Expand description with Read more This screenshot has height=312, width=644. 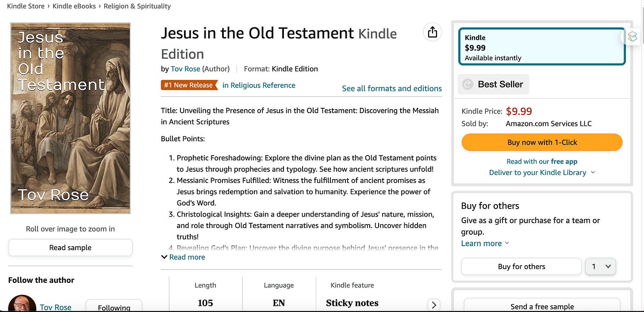[183, 257]
